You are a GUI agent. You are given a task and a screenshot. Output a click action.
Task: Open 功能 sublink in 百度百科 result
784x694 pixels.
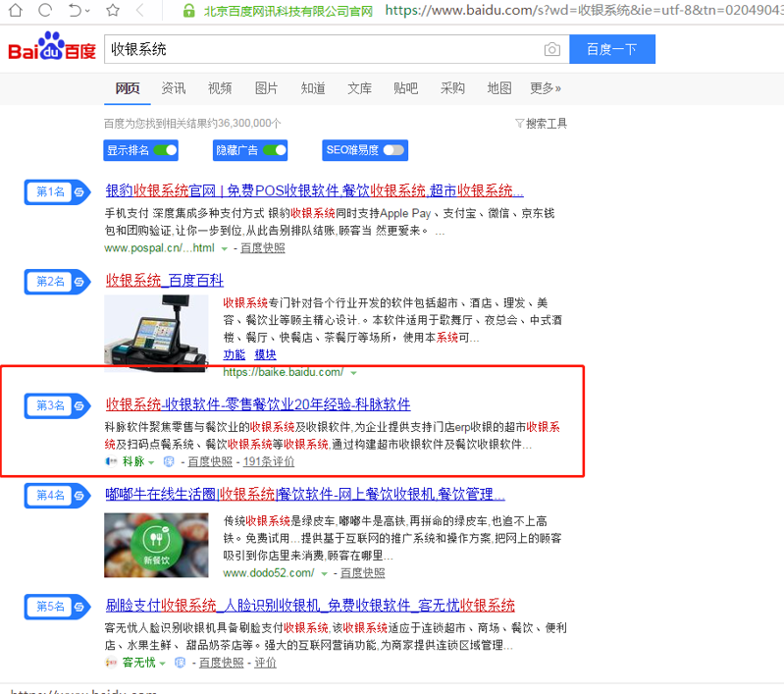[x=234, y=354]
